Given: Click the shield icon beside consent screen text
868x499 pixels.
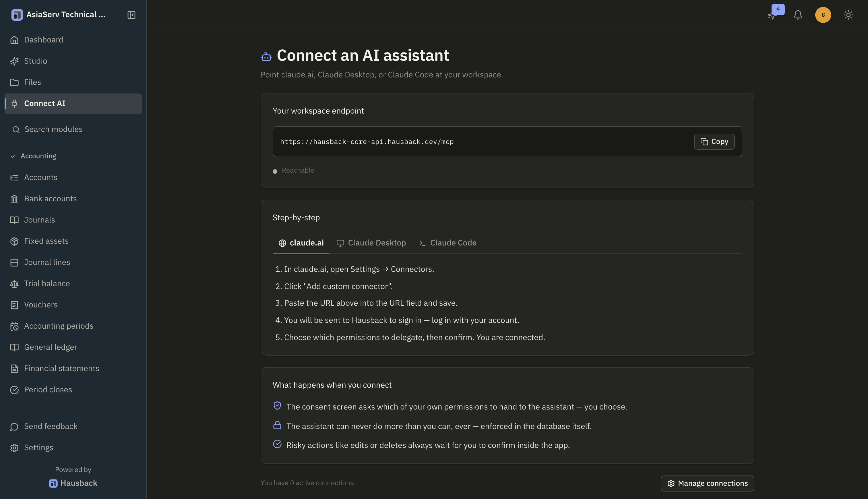Looking at the screenshot, I should pos(277,406).
